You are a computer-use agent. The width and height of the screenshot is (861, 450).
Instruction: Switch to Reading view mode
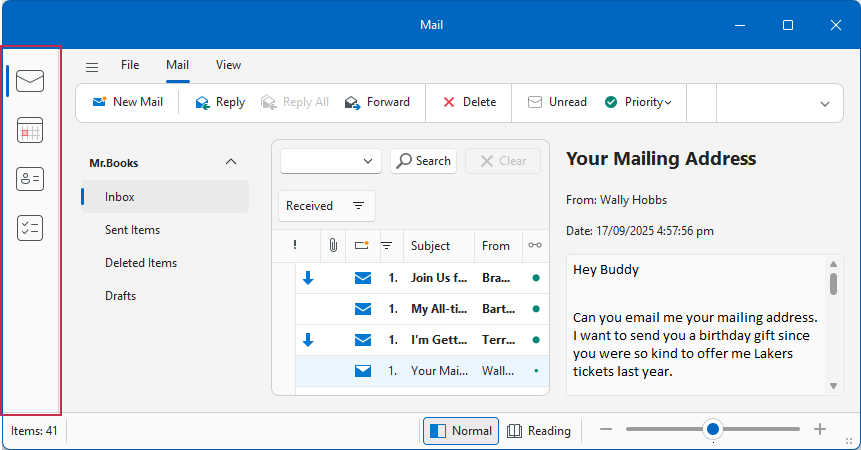coord(539,431)
